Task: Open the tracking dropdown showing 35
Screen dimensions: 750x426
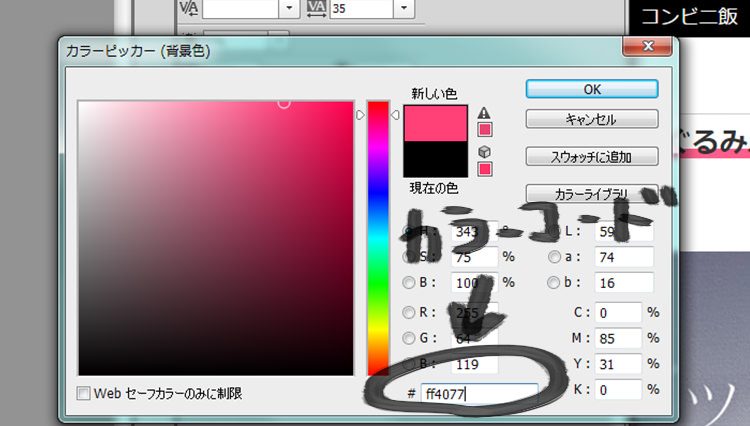Action: click(x=404, y=8)
